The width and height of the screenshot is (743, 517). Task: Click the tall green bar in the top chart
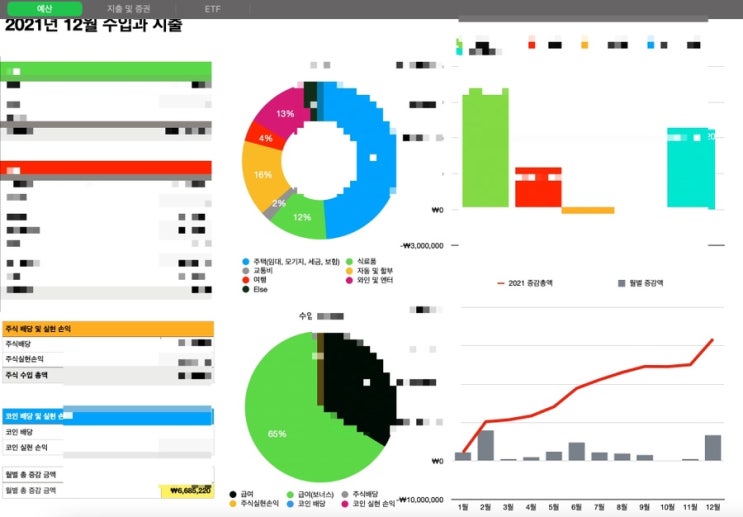[x=486, y=148]
